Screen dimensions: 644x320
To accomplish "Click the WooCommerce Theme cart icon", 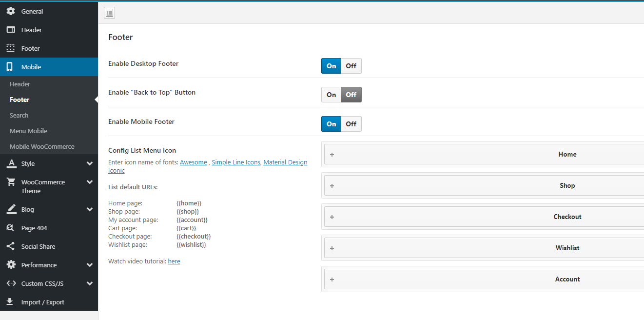I will pyautogui.click(x=11, y=182).
